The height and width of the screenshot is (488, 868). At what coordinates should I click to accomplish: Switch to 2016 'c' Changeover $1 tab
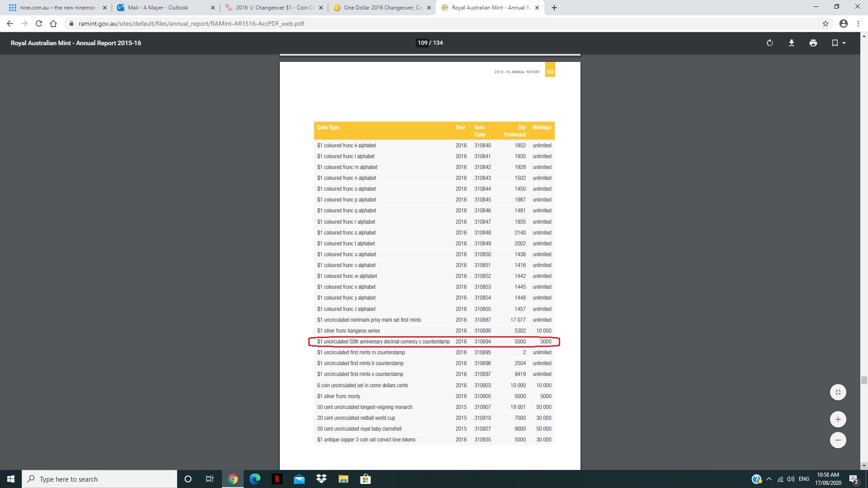click(x=273, y=8)
